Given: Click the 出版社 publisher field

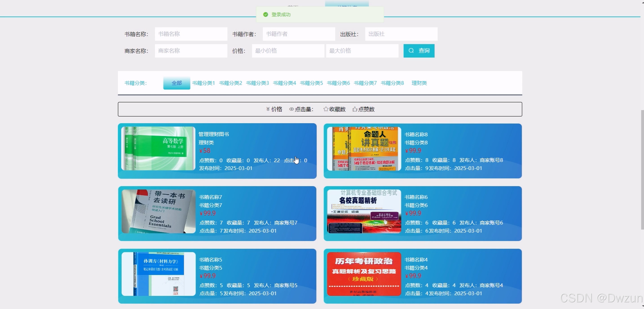Looking at the screenshot, I should (401, 34).
